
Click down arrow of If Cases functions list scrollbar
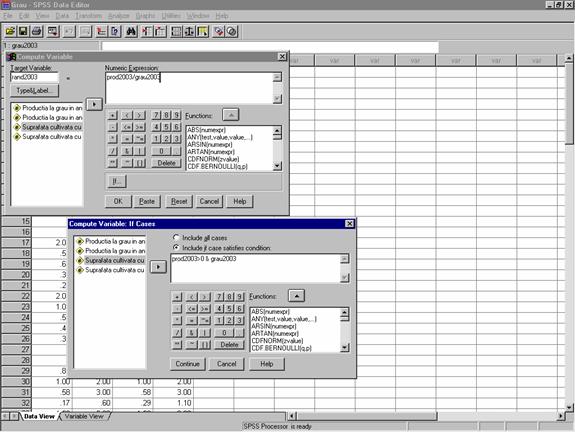[344, 347]
